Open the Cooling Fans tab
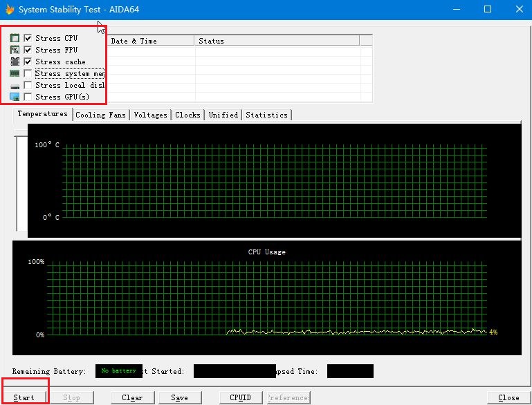The height and width of the screenshot is (405, 532). pyautogui.click(x=101, y=115)
